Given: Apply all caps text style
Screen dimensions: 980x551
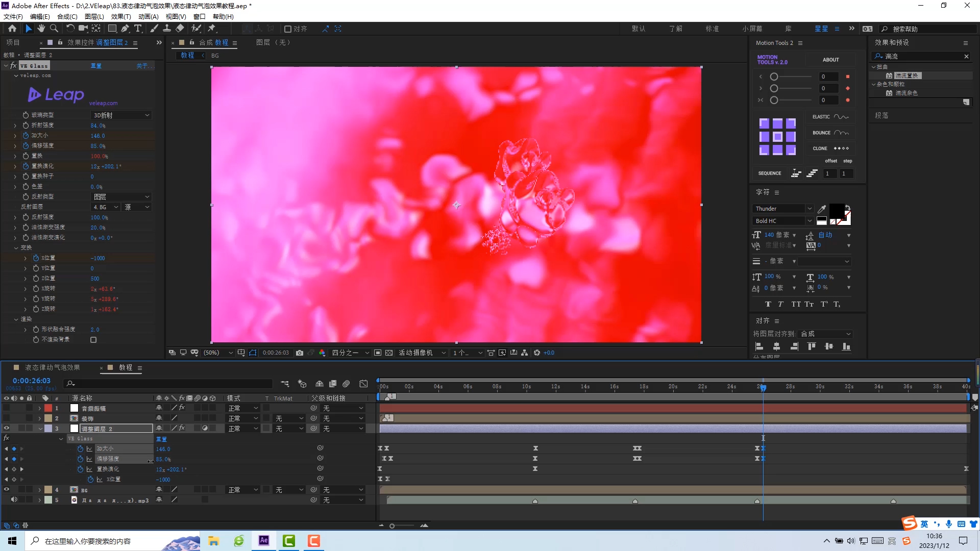Looking at the screenshot, I should tap(796, 304).
